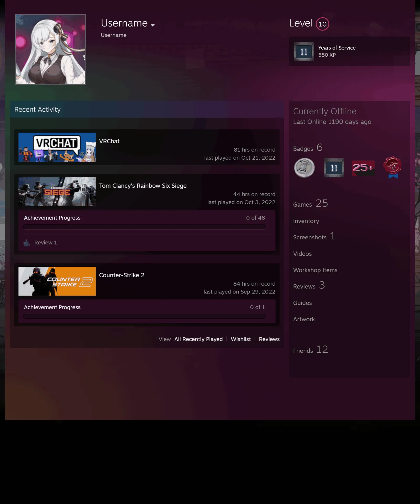View All Recently Played games
The height and width of the screenshot is (504, 420).
tap(198, 339)
